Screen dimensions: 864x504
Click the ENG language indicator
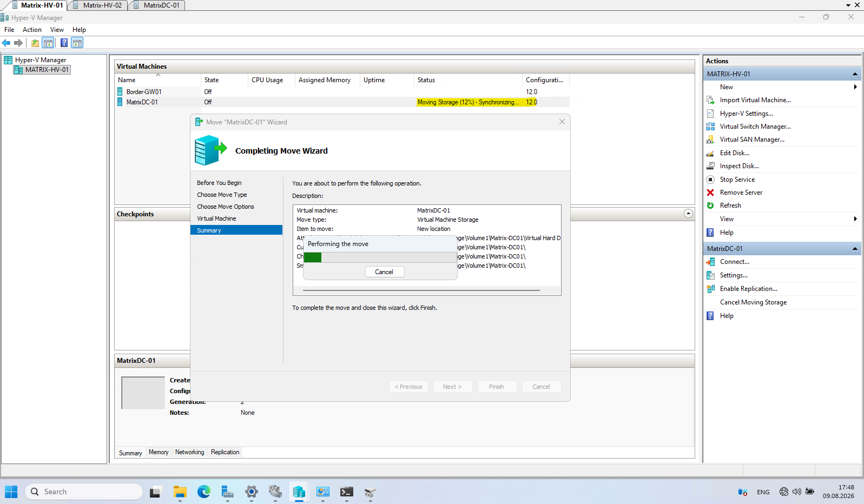click(763, 492)
